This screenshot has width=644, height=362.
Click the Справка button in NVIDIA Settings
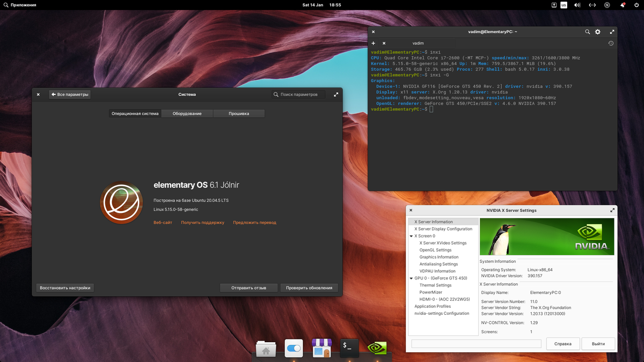click(x=563, y=344)
